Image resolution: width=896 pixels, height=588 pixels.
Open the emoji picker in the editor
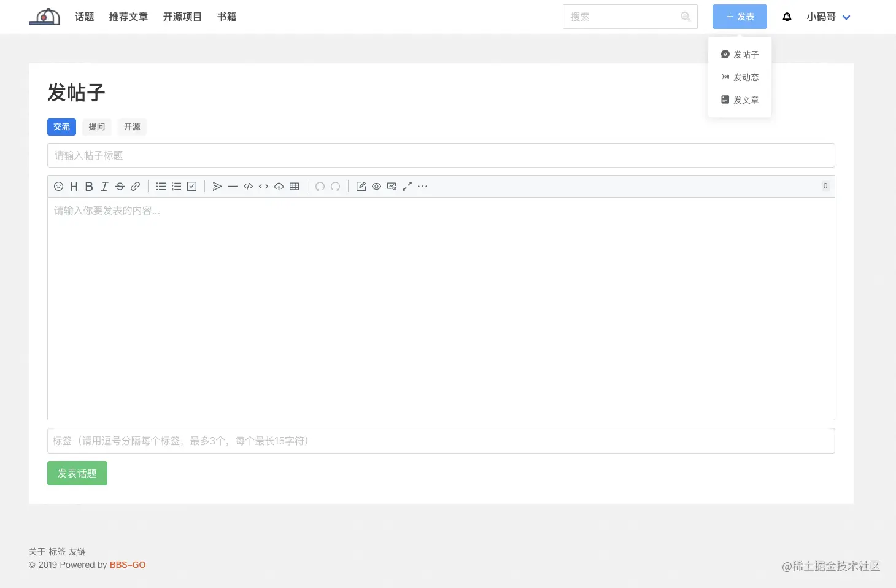point(58,186)
